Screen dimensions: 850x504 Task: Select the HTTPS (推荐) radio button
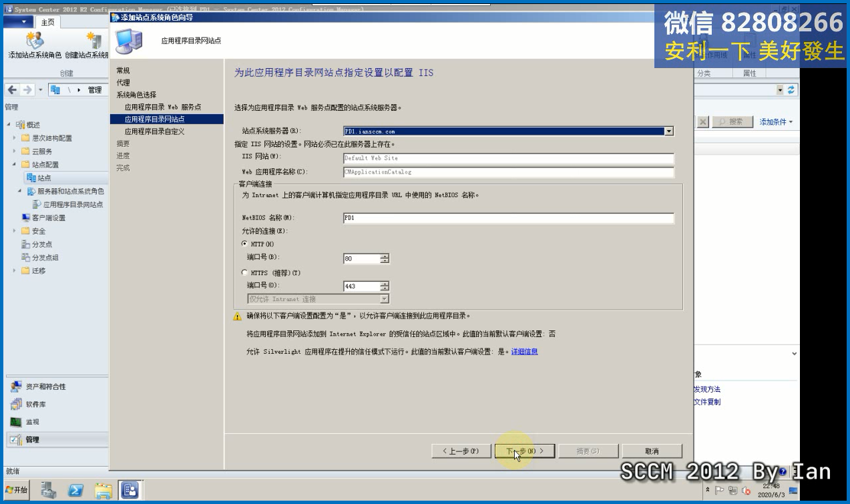tap(245, 272)
